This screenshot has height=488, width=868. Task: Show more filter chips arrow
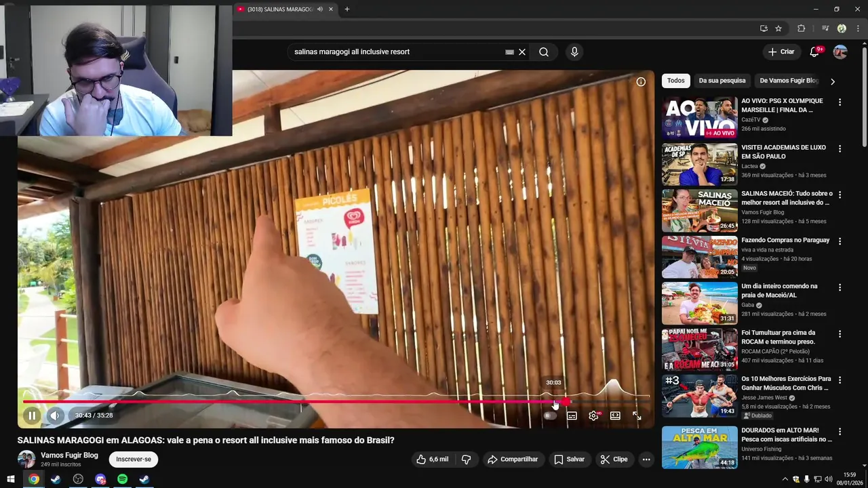[833, 81]
